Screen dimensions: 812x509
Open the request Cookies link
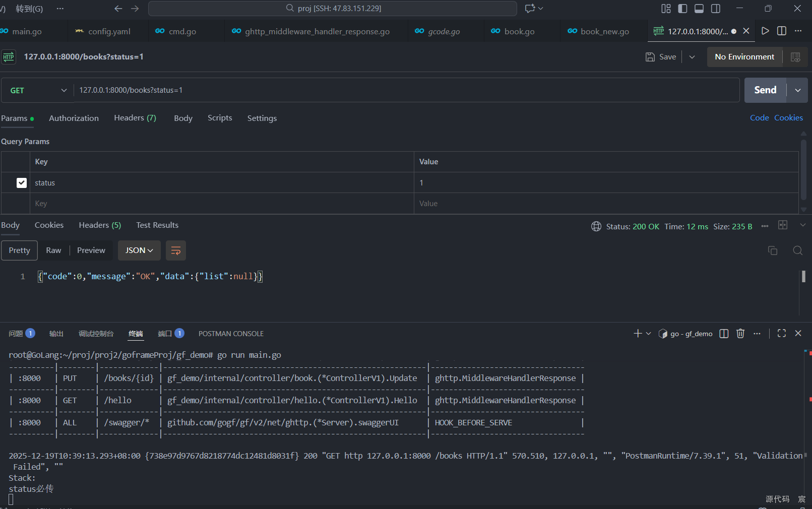pyautogui.click(x=788, y=118)
